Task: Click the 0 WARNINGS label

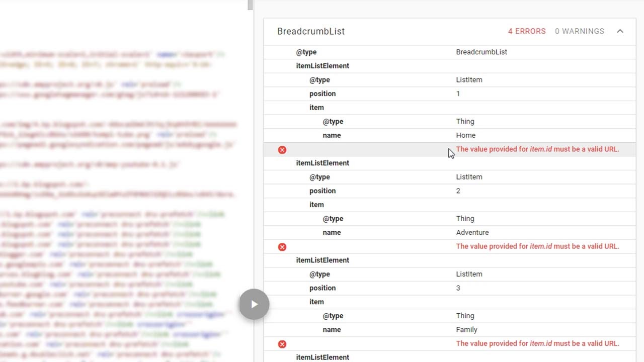Action: click(x=580, y=31)
